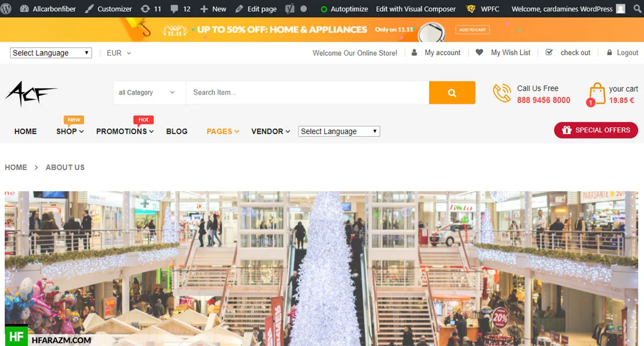Open the My Wish List link
This screenshot has width=644, height=346.
[x=511, y=53]
